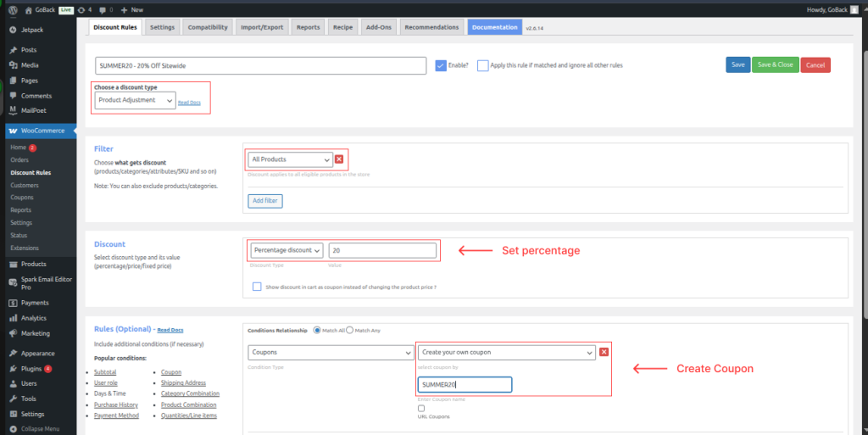Open the Add-Ons tab

(x=379, y=27)
